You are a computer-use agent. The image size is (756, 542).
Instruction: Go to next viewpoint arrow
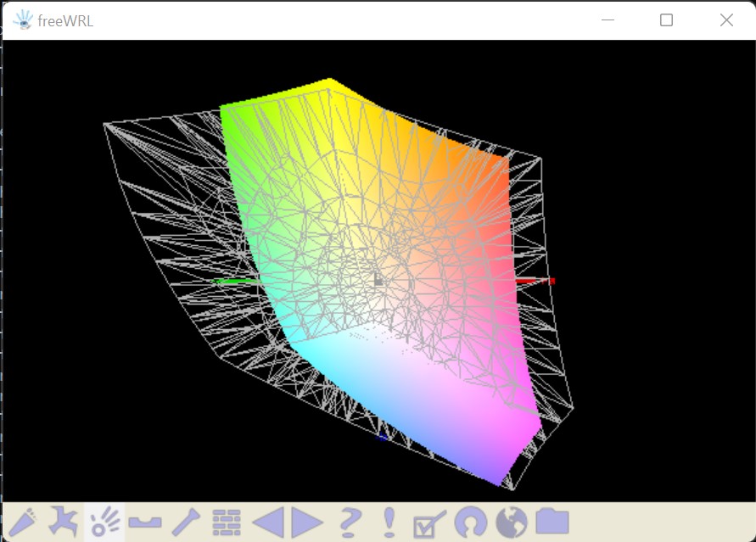(307, 522)
